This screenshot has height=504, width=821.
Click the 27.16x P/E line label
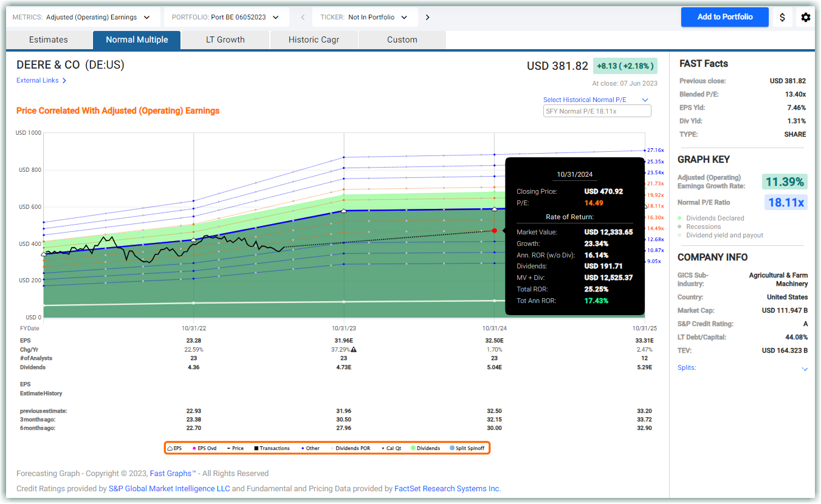[x=656, y=150]
